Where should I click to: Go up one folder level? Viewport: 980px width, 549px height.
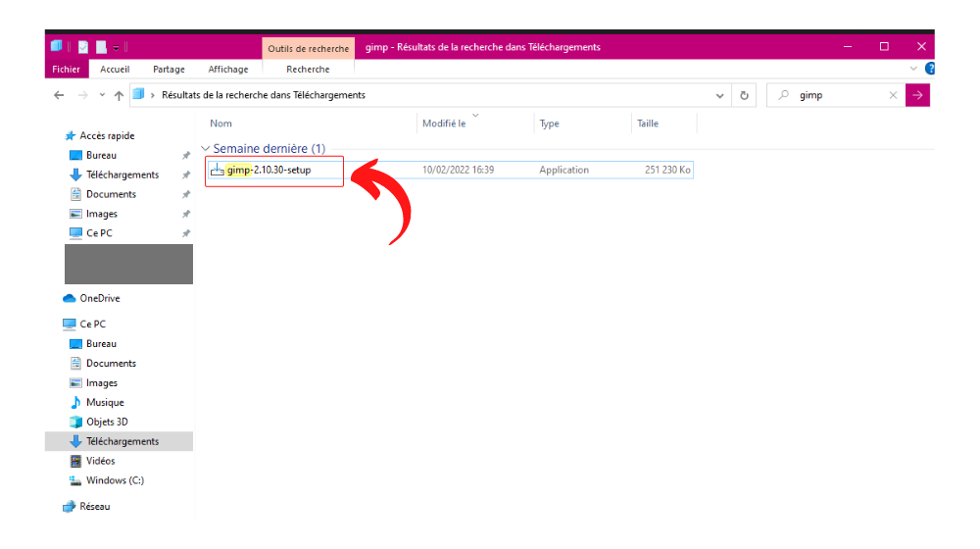[x=119, y=95]
